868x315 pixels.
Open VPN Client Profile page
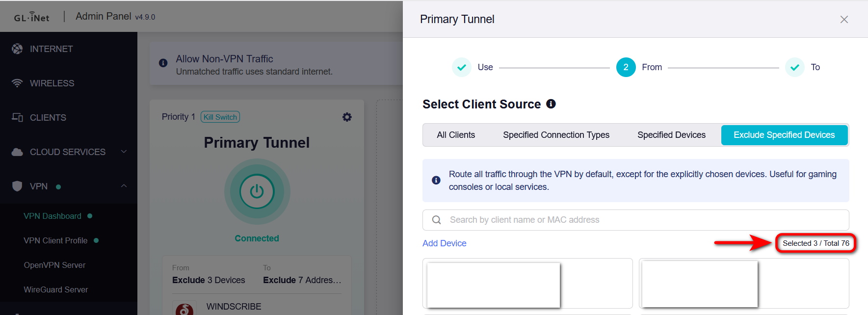point(55,240)
